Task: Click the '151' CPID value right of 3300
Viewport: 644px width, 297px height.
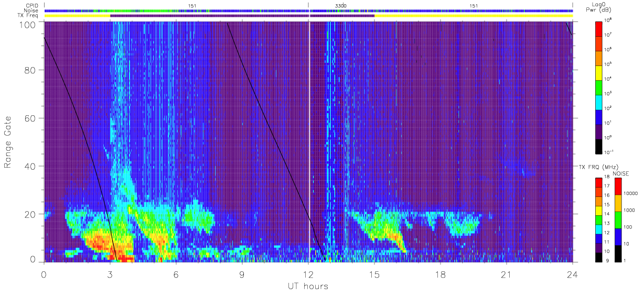Action: (474, 6)
